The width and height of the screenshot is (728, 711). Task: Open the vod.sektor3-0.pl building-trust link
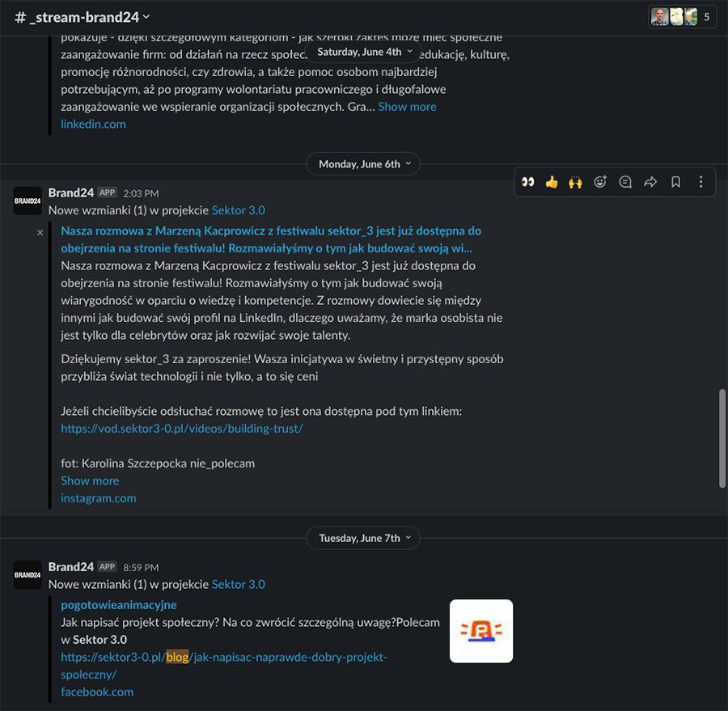click(181, 429)
